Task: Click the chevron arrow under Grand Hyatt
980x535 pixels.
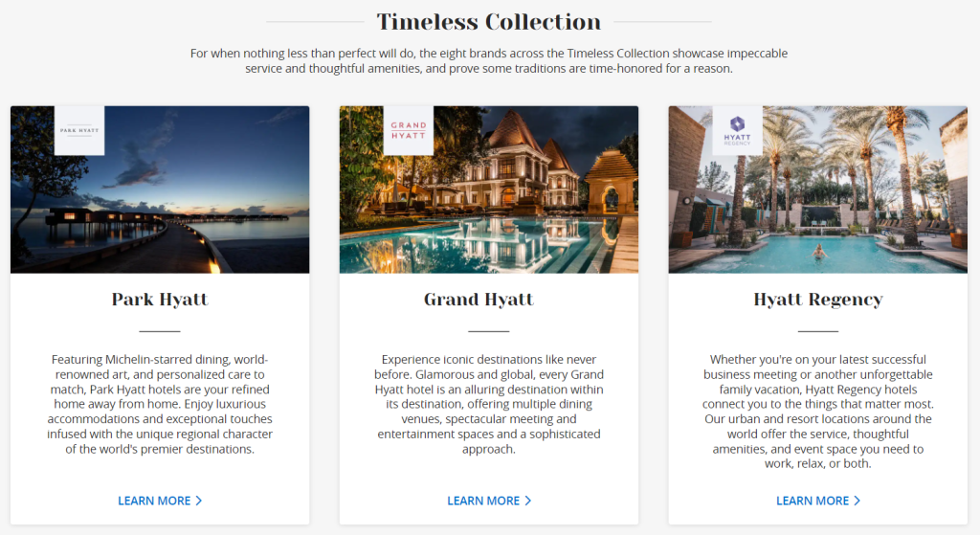Action: coord(527,501)
